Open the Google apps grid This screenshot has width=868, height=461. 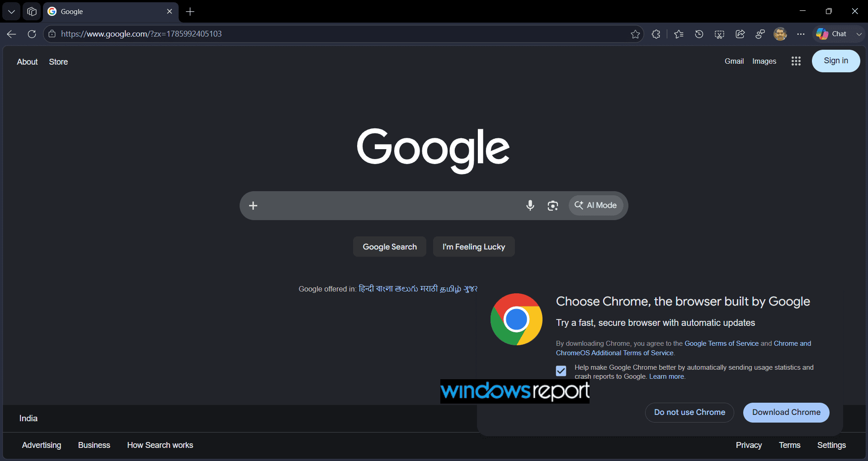point(796,61)
